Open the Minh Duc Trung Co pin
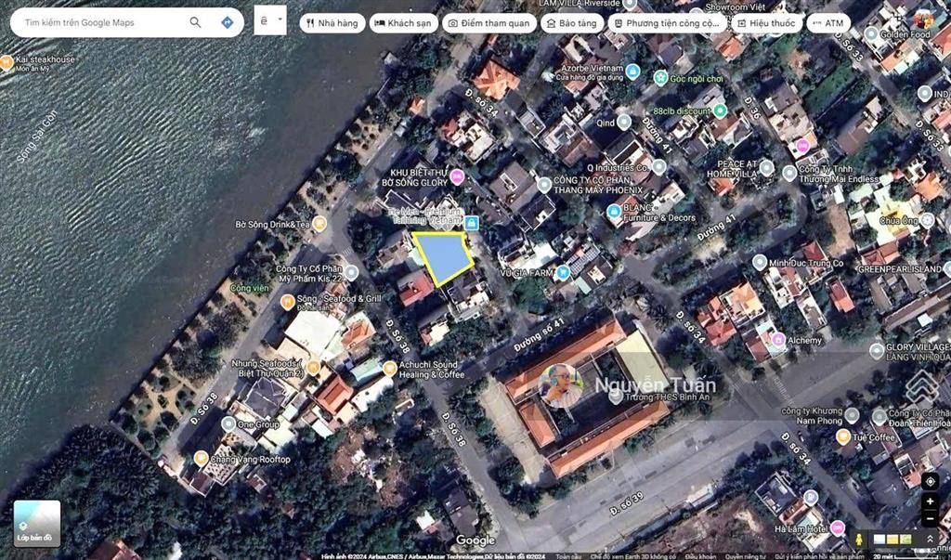951x560 pixels. 760,263
